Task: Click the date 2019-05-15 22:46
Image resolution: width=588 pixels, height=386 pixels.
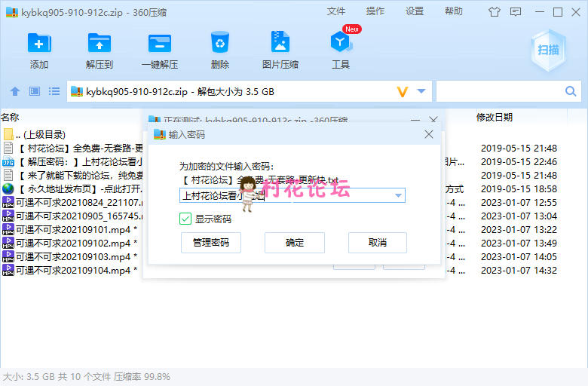Action: pos(519,161)
